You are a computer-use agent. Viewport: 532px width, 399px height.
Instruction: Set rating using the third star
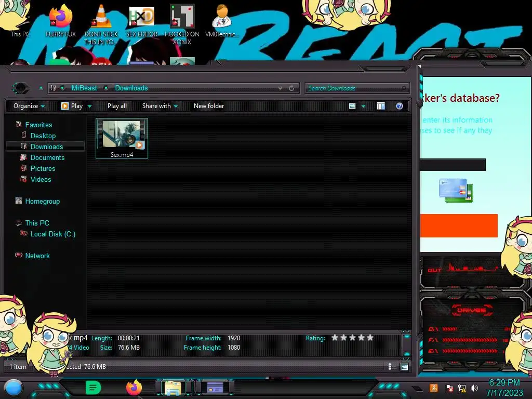(353, 338)
